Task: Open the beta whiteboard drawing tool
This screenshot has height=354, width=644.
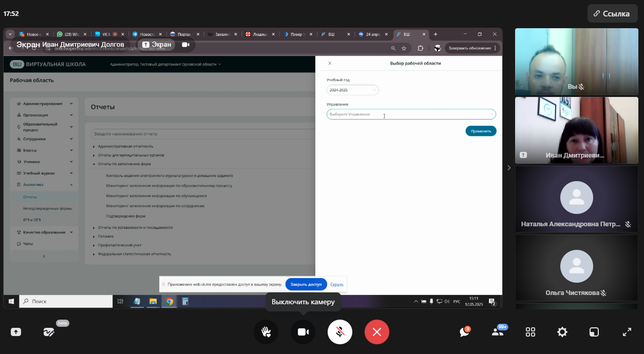Action: (x=49, y=332)
